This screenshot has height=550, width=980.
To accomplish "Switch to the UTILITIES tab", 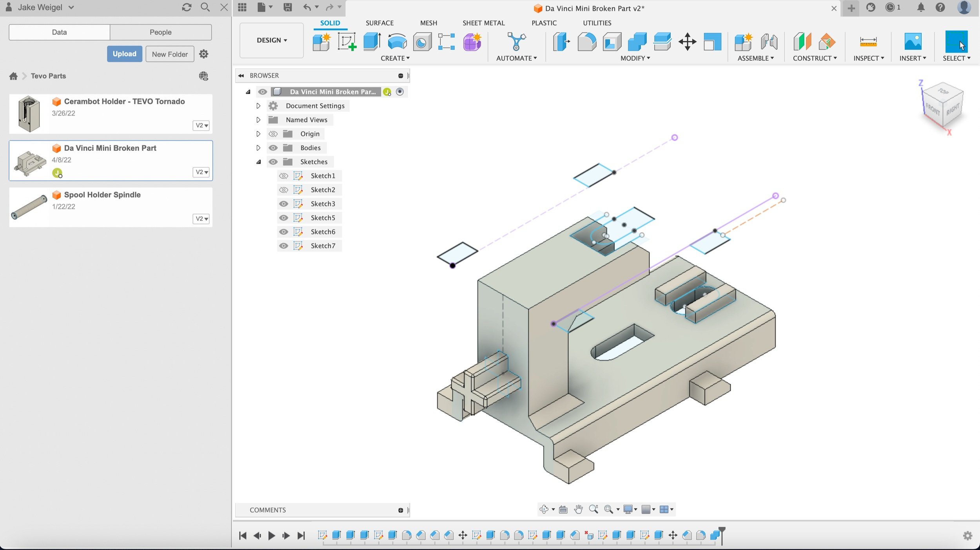I will pos(597,23).
